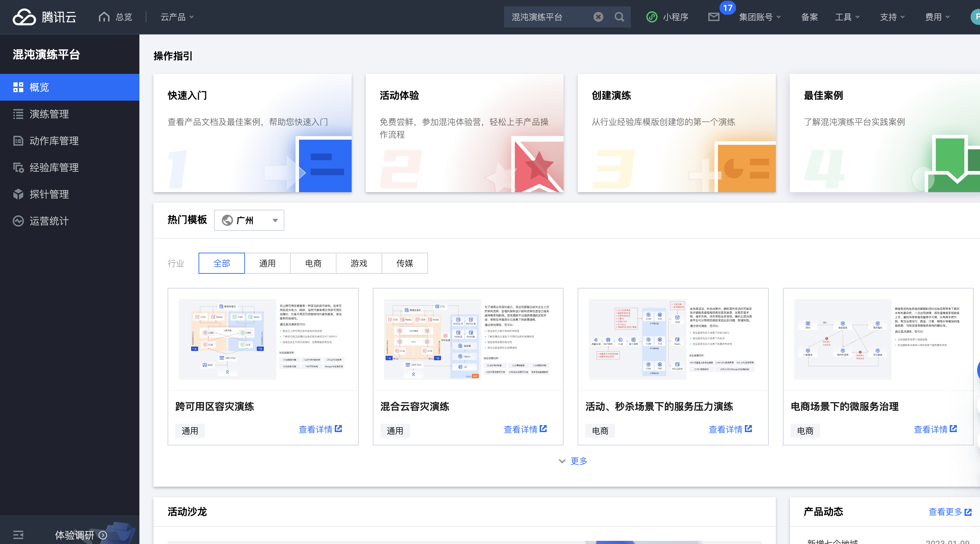Click the search magnifier icon
The height and width of the screenshot is (544, 980).
coord(619,17)
